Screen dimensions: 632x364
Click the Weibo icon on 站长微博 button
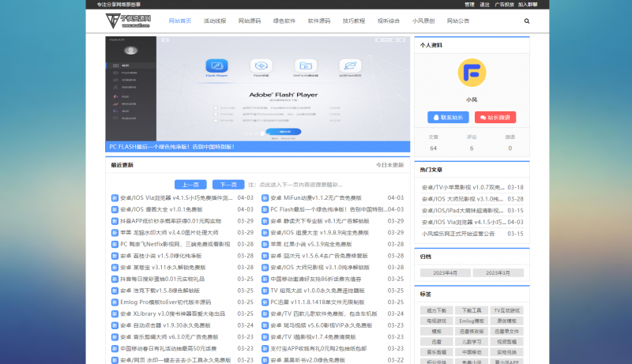click(481, 117)
